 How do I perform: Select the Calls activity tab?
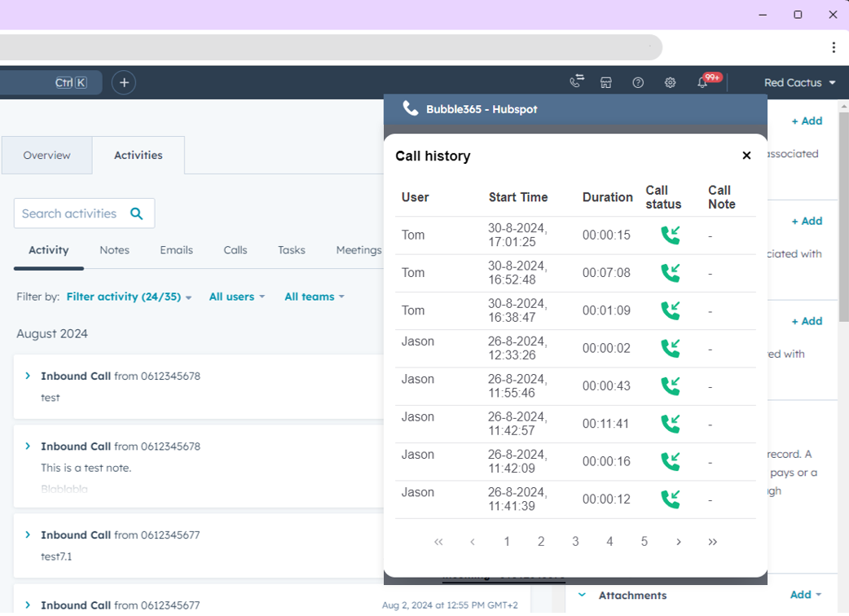[235, 250]
